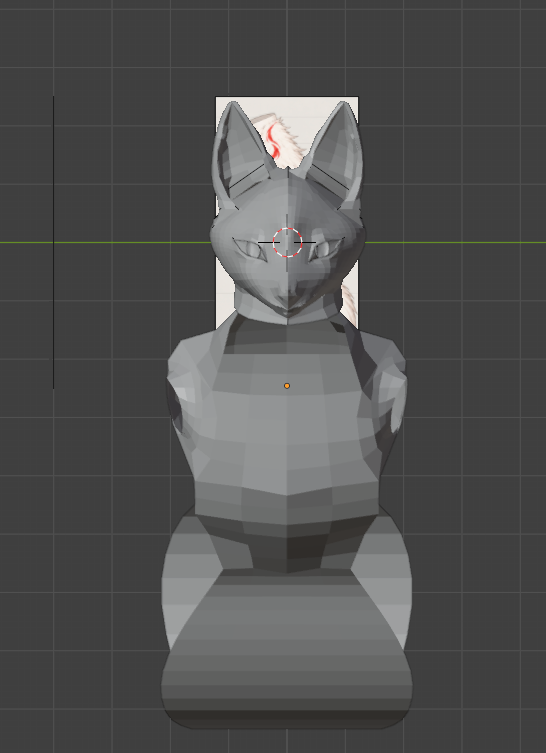Click the fox model's left eye
The height and width of the screenshot is (753, 546).
(251, 249)
